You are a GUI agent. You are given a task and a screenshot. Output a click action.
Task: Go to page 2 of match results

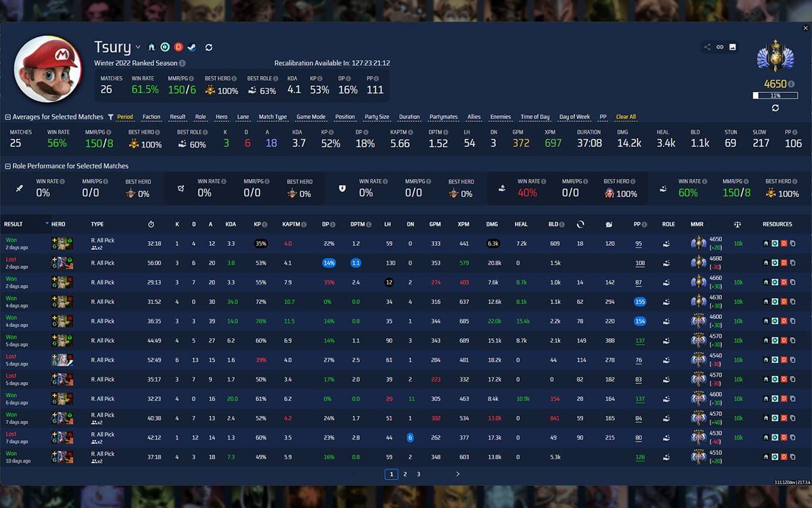tap(405, 474)
